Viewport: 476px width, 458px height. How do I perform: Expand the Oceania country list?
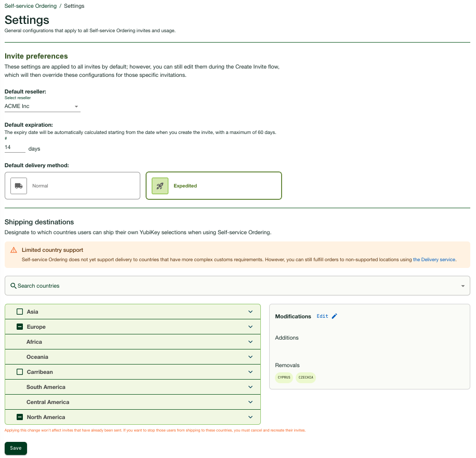250,357
